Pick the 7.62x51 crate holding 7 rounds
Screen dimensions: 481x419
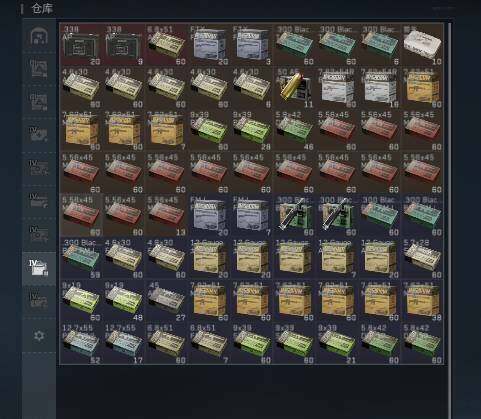pos(166,130)
